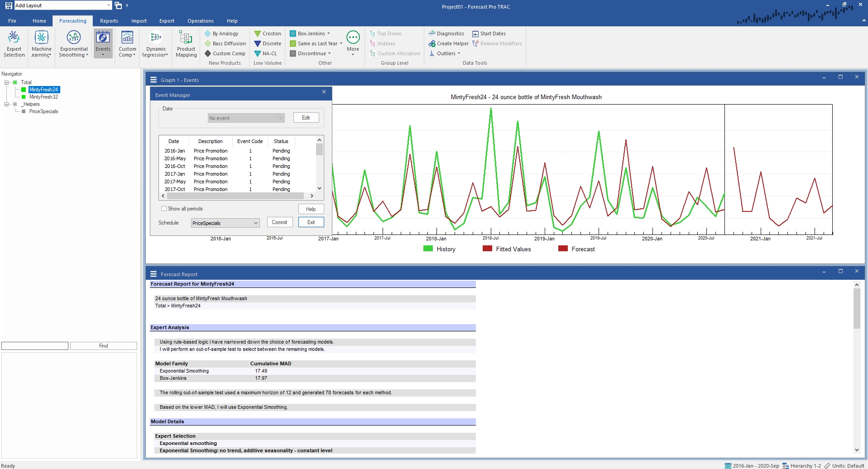868x469 pixels.
Task: Open Expert Selection forecasting tool
Action: point(14,44)
